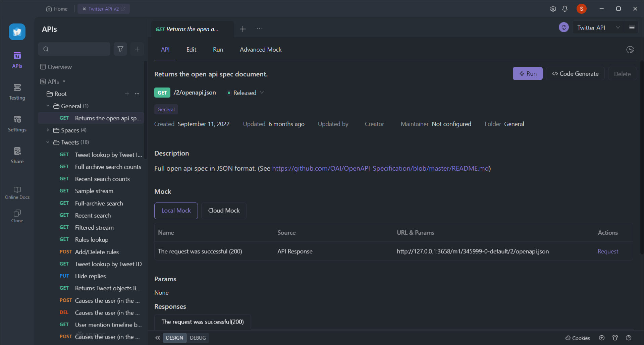The height and width of the screenshot is (345, 644).
Task: Switch to the APIs sidebar section
Action: pyautogui.click(x=17, y=60)
